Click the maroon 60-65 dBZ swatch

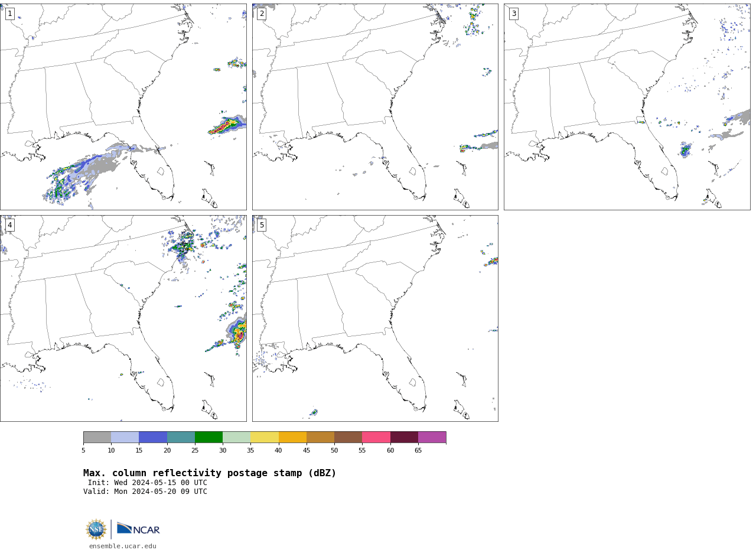404,437
